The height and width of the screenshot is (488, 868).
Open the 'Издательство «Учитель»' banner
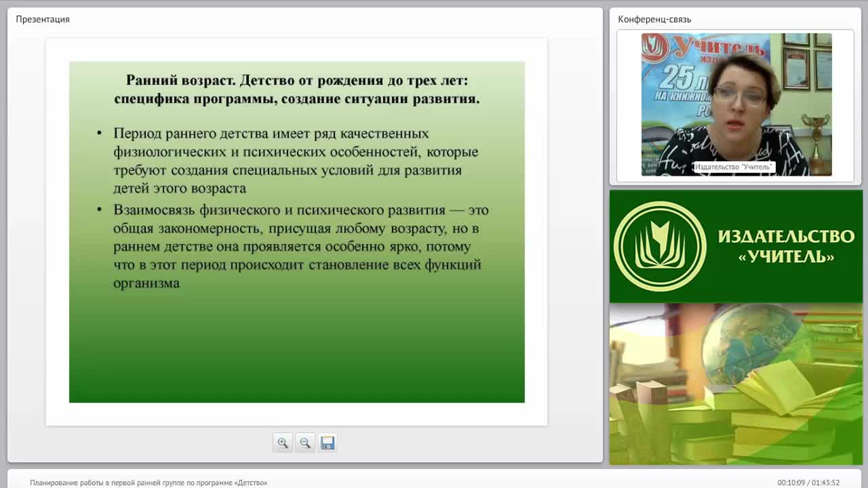(x=736, y=246)
